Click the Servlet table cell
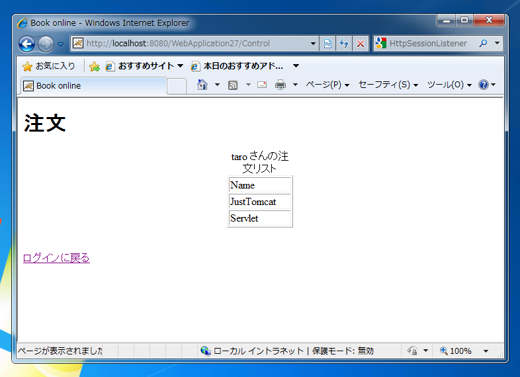Screen dimensions: 520x377 (x=260, y=218)
